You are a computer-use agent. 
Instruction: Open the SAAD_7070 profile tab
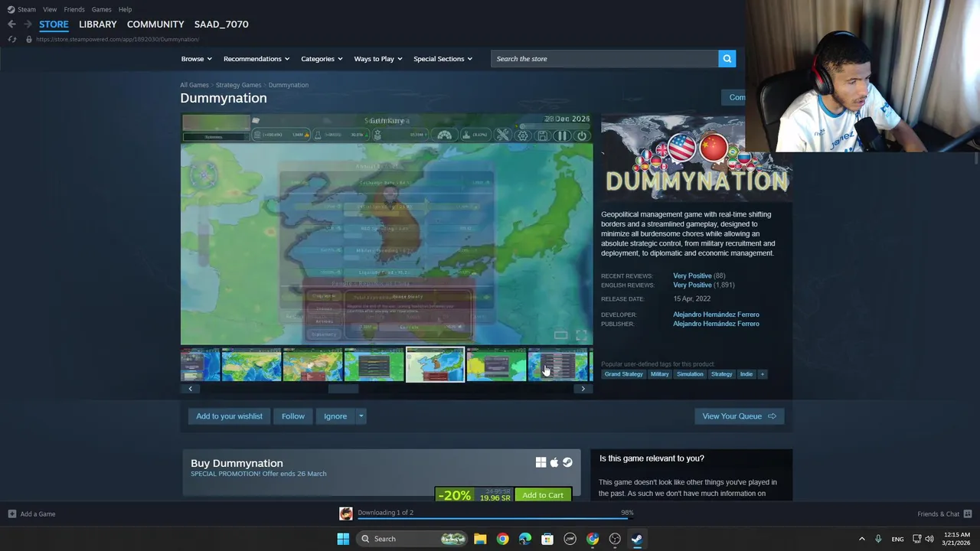(x=221, y=24)
